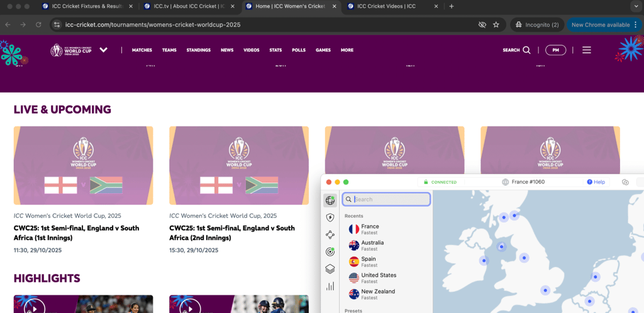This screenshot has height=313, width=644.
Task: Open the 1st Innings match thumbnail
Action: click(84, 166)
